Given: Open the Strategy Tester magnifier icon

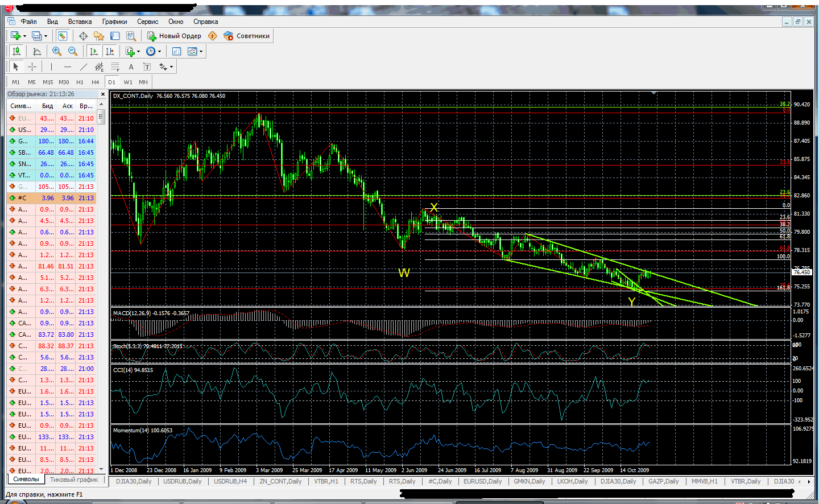Looking at the screenshot, I should [131, 36].
